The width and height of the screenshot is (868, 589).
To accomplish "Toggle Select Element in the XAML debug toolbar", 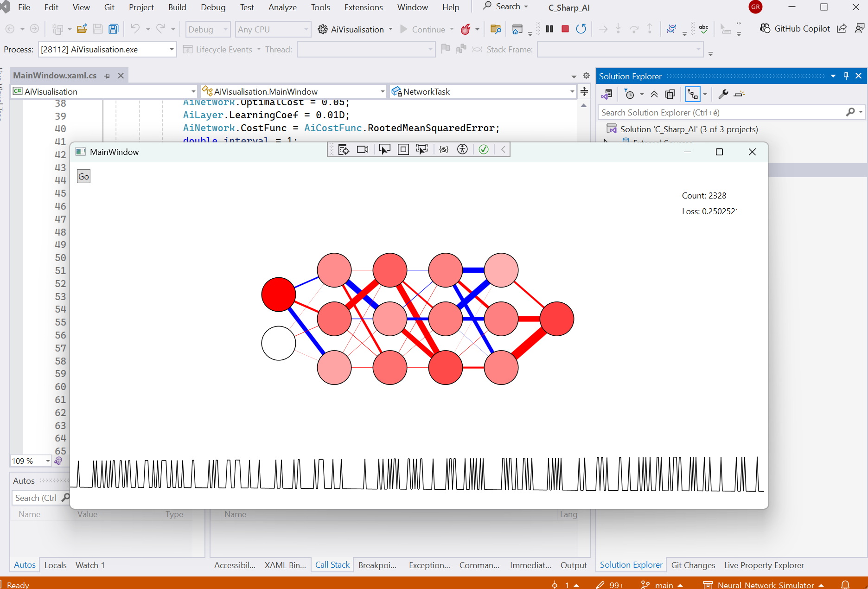I will [x=384, y=149].
